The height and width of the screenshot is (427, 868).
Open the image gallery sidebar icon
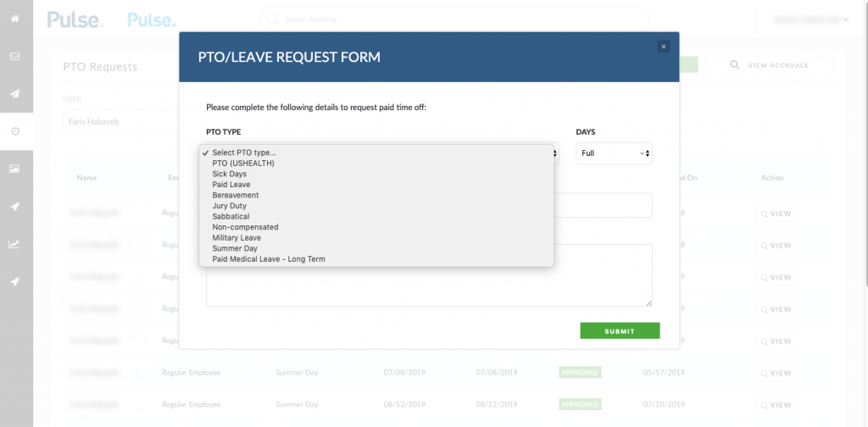[15, 169]
